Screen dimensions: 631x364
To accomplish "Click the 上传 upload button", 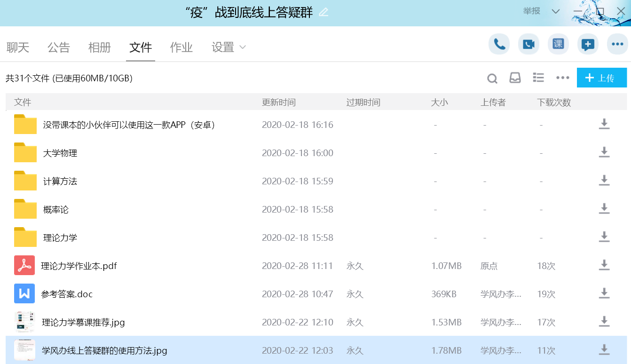I will point(601,78).
